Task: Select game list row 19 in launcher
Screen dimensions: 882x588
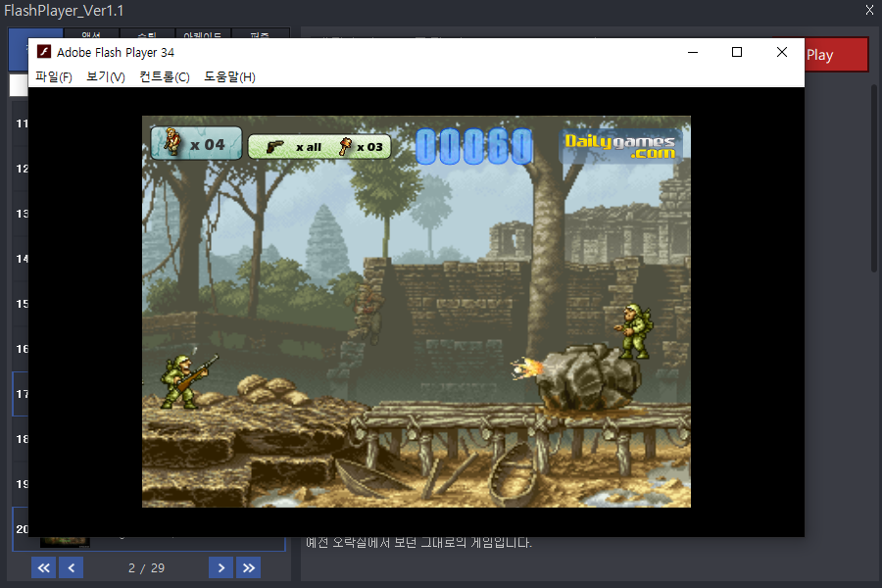Action: [21, 484]
